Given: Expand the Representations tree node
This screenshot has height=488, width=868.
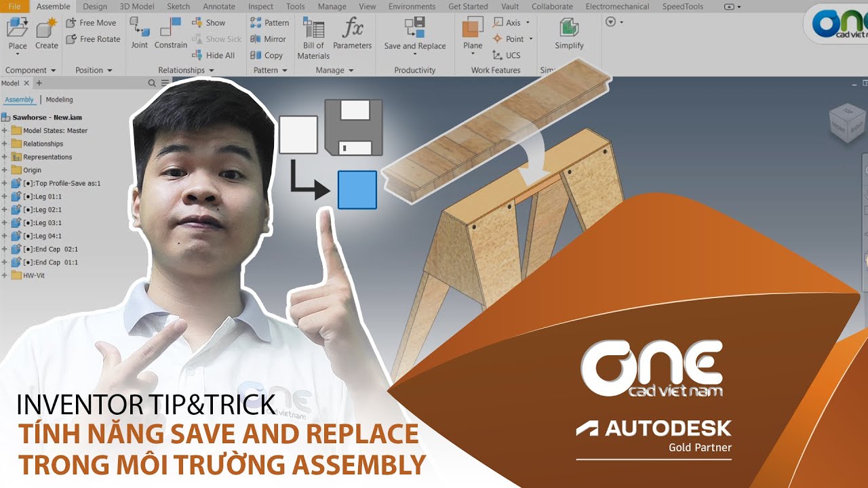Looking at the screenshot, I should 4,157.
